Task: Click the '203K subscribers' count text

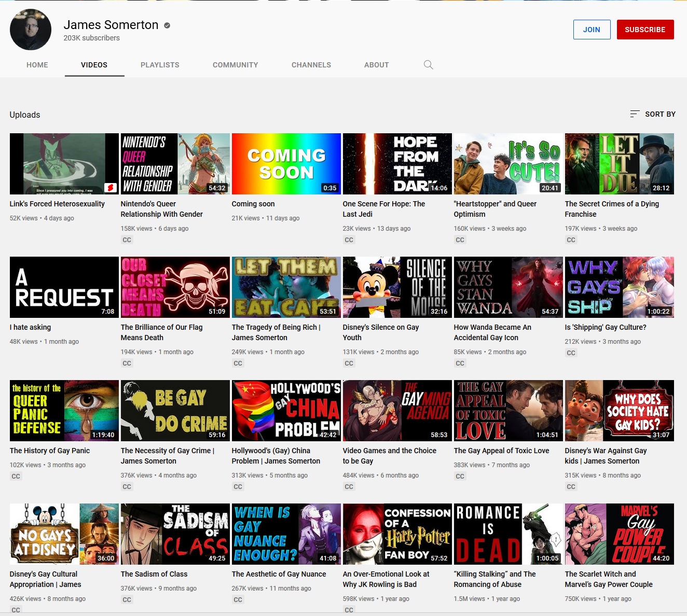Action: 92,38
